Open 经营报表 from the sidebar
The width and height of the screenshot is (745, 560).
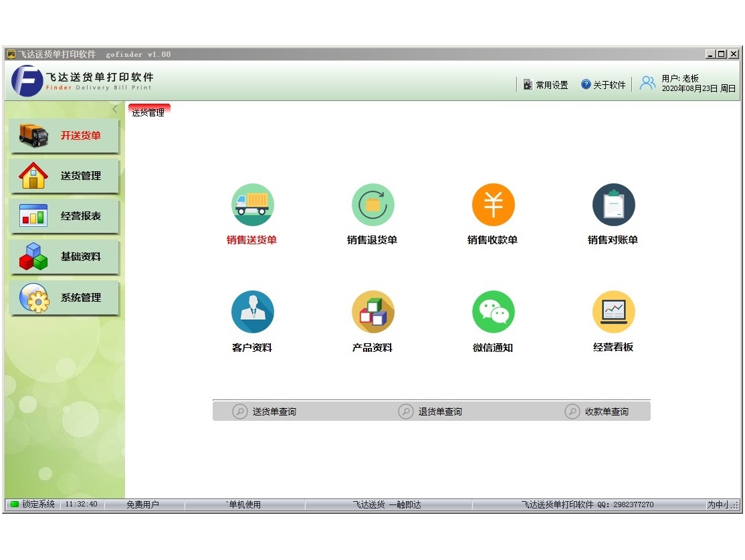click(64, 216)
